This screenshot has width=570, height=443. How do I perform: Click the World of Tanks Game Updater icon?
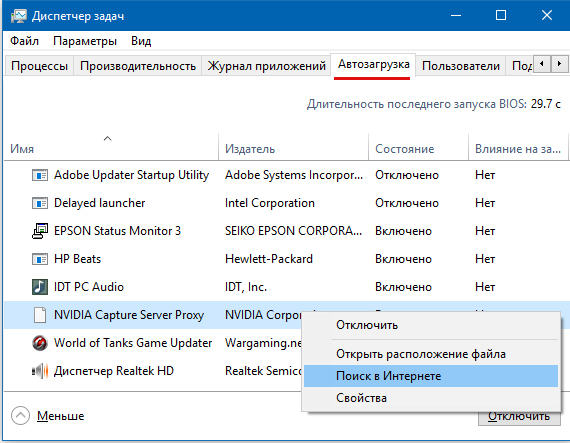(x=40, y=343)
